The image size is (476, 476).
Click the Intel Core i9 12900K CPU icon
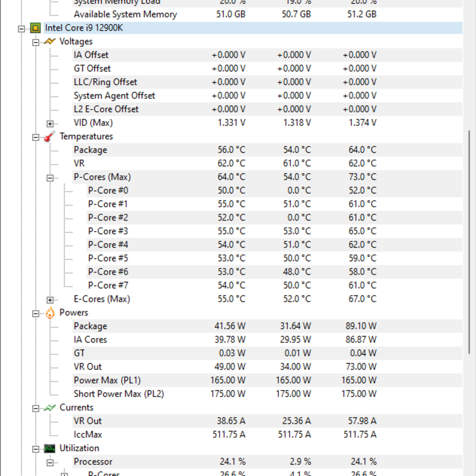tap(35, 28)
